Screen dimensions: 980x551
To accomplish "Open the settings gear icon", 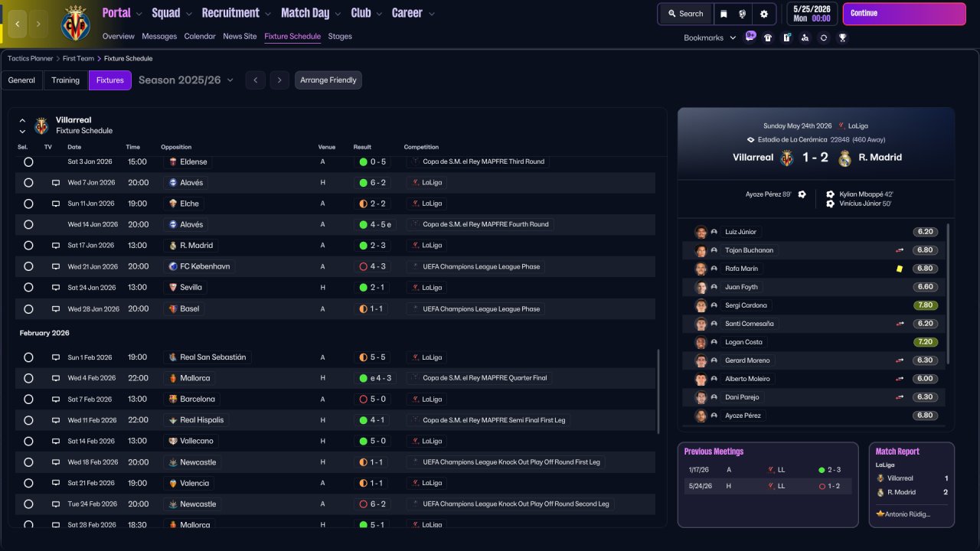I will [764, 14].
